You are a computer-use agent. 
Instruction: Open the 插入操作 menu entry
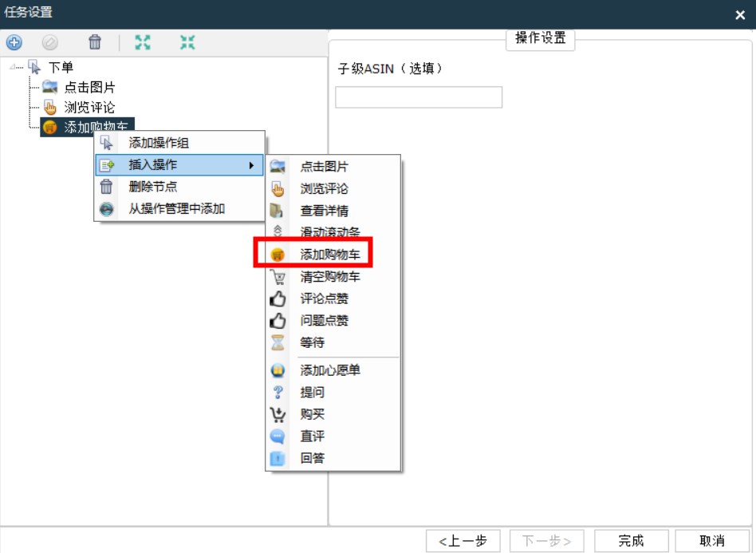pyautogui.click(x=179, y=165)
